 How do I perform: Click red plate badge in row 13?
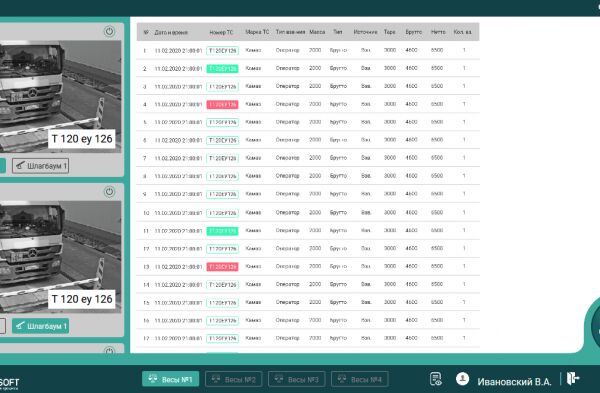(x=222, y=267)
